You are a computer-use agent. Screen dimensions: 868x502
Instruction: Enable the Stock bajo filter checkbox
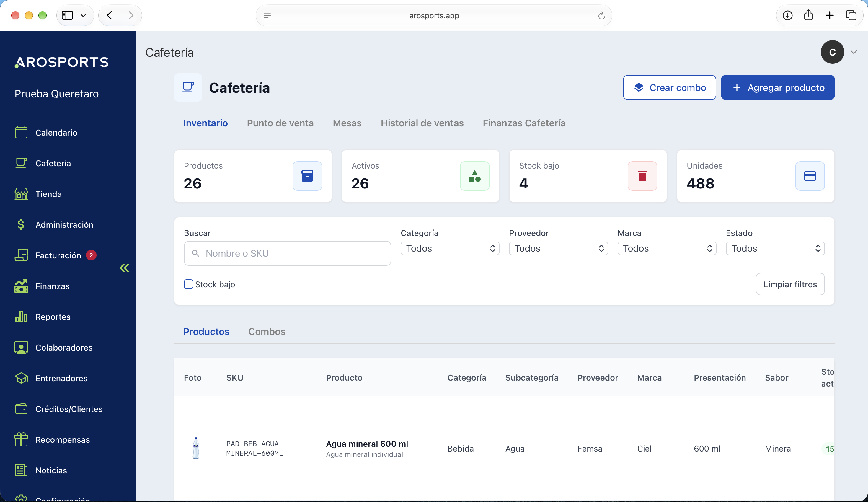[188, 284]
